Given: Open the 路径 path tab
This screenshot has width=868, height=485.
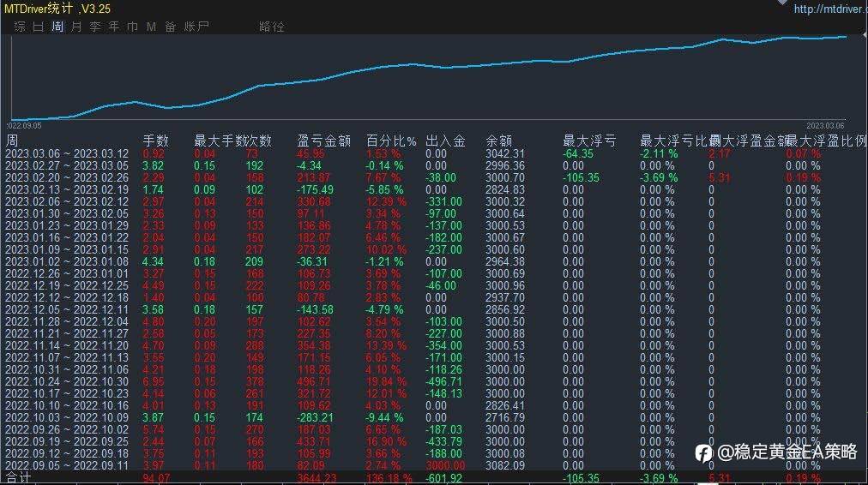Looking at the screenshot, I should tap(272, 27).
